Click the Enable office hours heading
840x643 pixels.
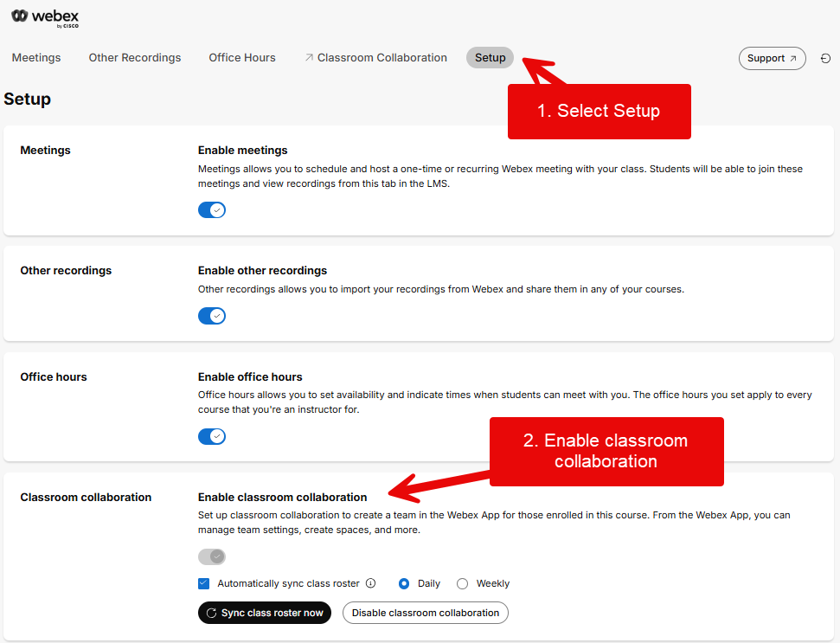[x=250, y=376]
